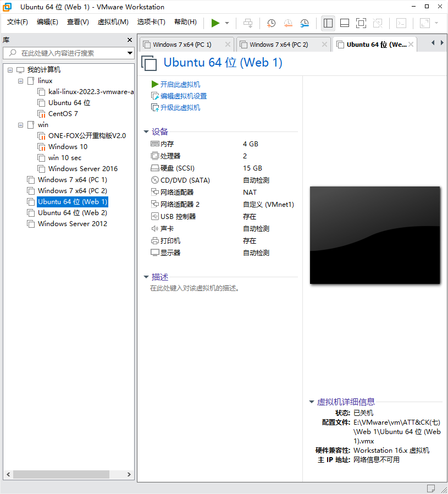448x494 pixels.
Task: Select the CentOS 7 VM
Action: click(x=58, y=114)
